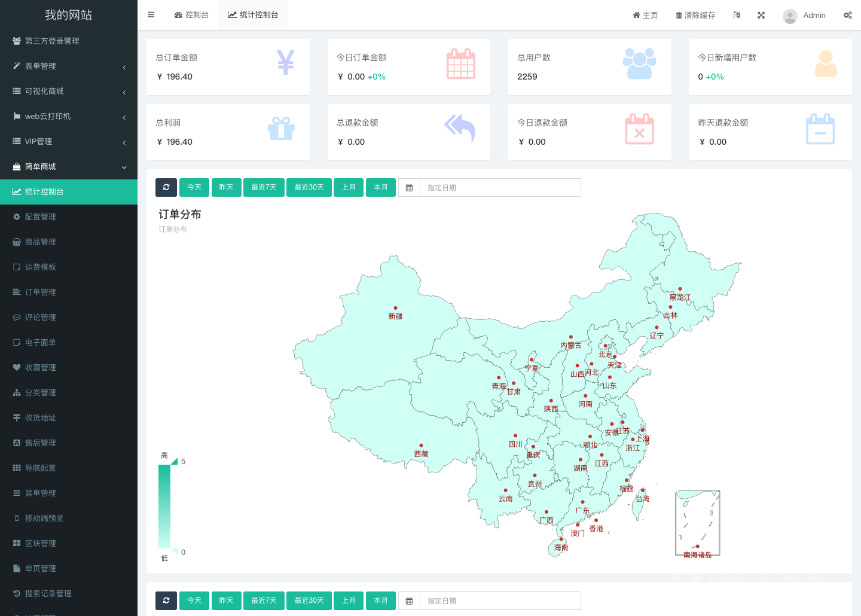Click refresh button above 订单分布 chart
Image resolution: width=861 pixels, height=616 pixels.
[166, 187]
